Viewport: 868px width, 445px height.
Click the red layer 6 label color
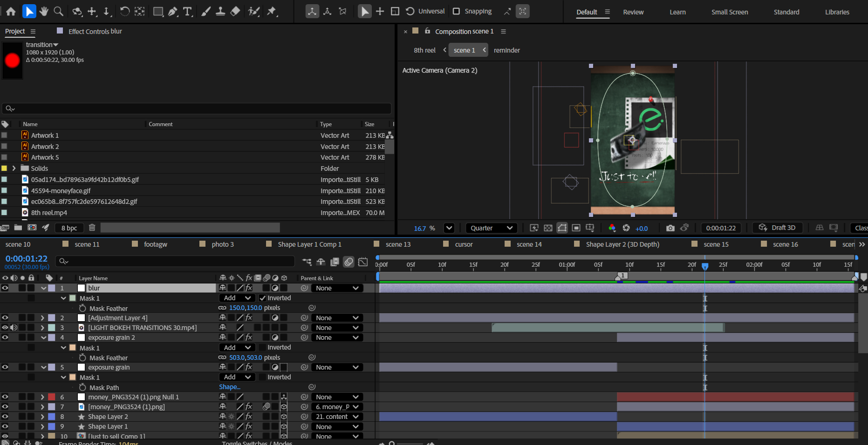click(52, 397)
